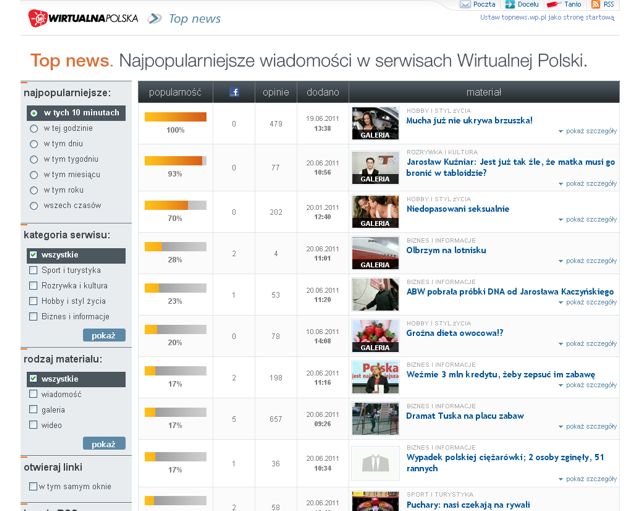Image resolution: width=640 pixels, height=511 pixels.
Task: Click opinion count '657' for Dramat Tuska
Action: tap(276, 419)
